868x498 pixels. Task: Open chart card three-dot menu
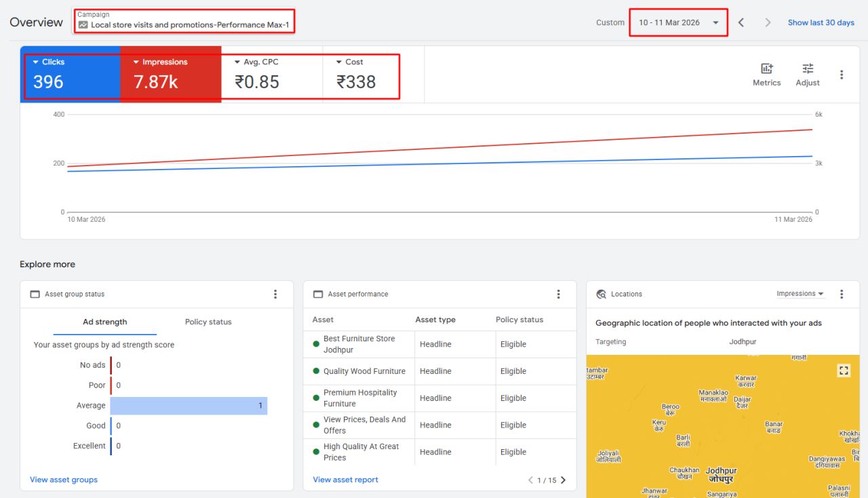[x=842, y=75]
